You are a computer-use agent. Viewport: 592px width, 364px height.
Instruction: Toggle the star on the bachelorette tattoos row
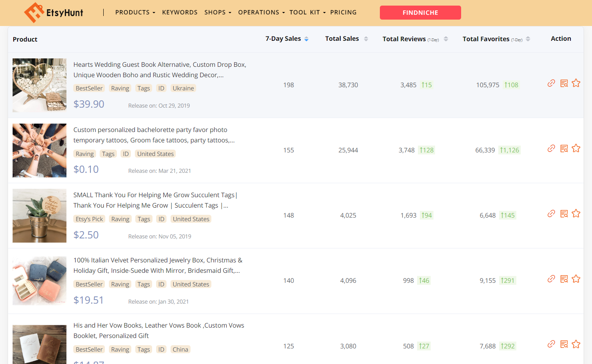pyautogui.click(x=576, y=148)
